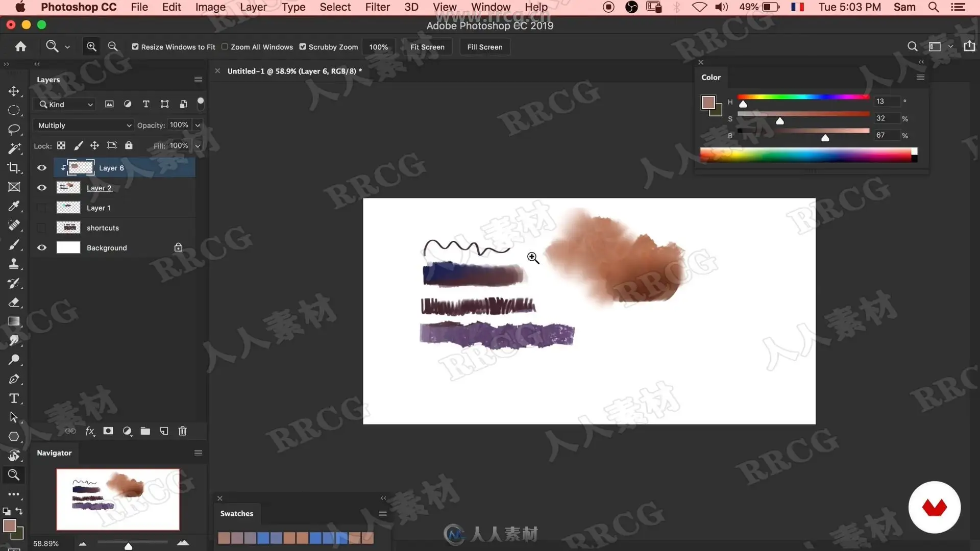Click the Fill Screen button
This screenshot has height=551, width=980.
484,47
